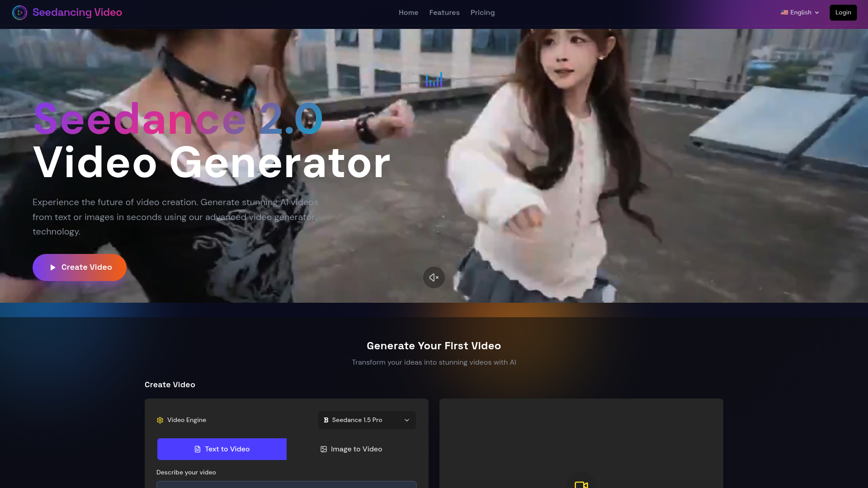Image resolution: width=868 pixels, height=488 pixels.
Task: Open the Features page from navigation
Action: [444, 13]
